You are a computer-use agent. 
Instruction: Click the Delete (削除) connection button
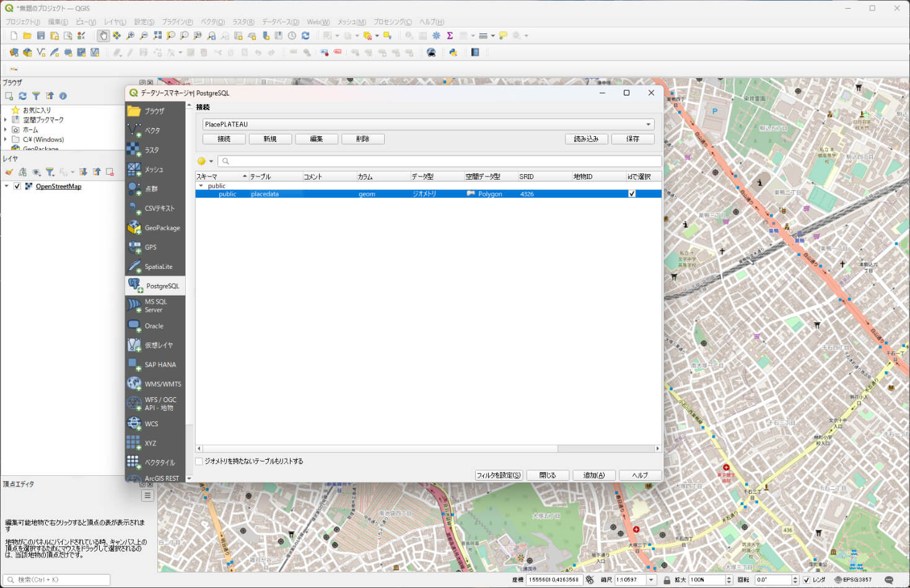coord(363,139)
